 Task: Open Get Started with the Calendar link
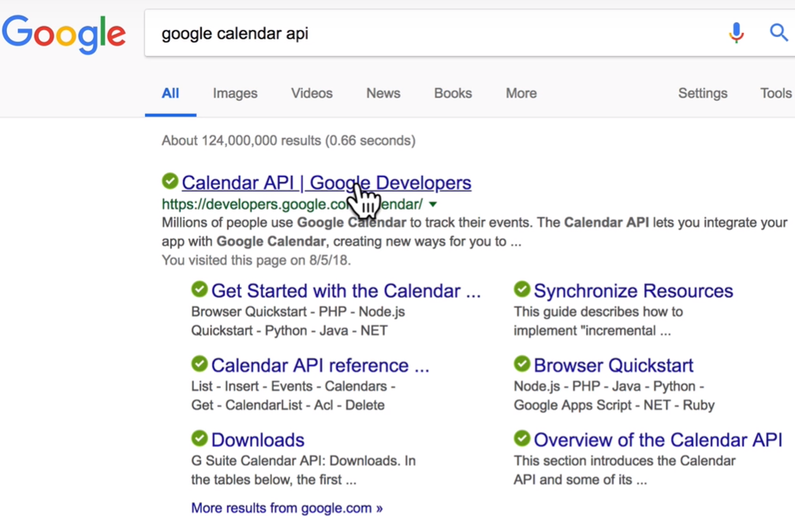pos(345,291)
